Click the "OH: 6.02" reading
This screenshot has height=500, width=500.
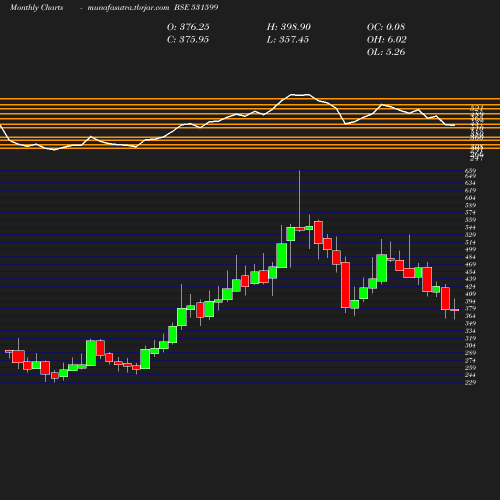(x=387, y=40)
